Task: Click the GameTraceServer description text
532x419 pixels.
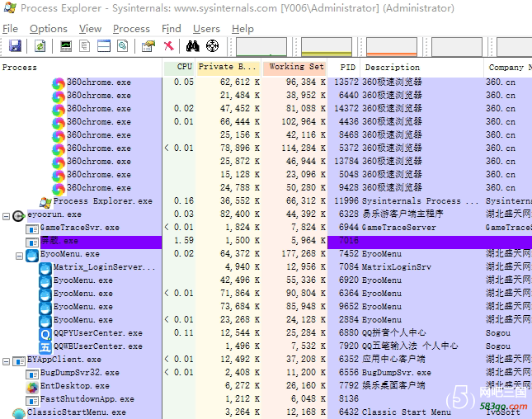Action: pos(399,228)
